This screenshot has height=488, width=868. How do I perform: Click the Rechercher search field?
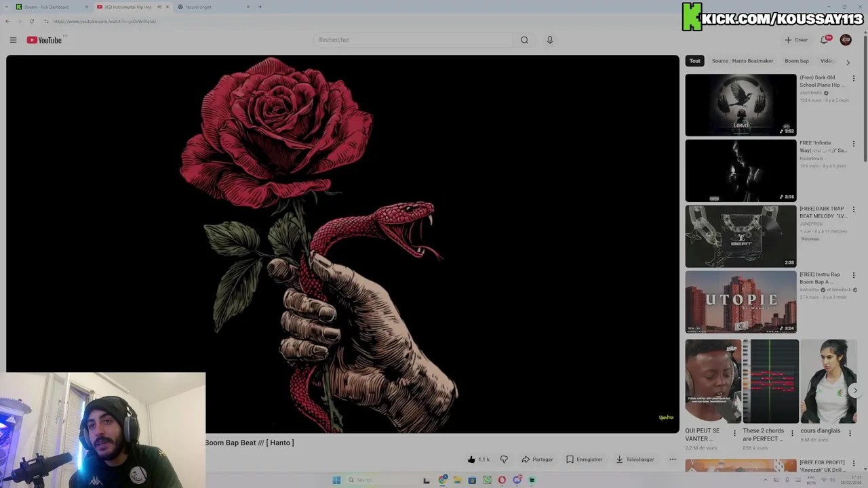pos(414,40)
